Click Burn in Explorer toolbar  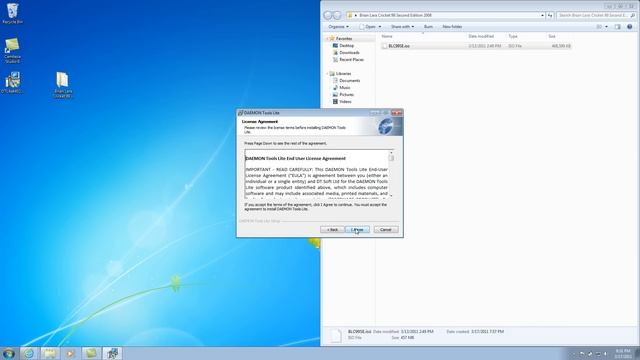tap(428, 27)
